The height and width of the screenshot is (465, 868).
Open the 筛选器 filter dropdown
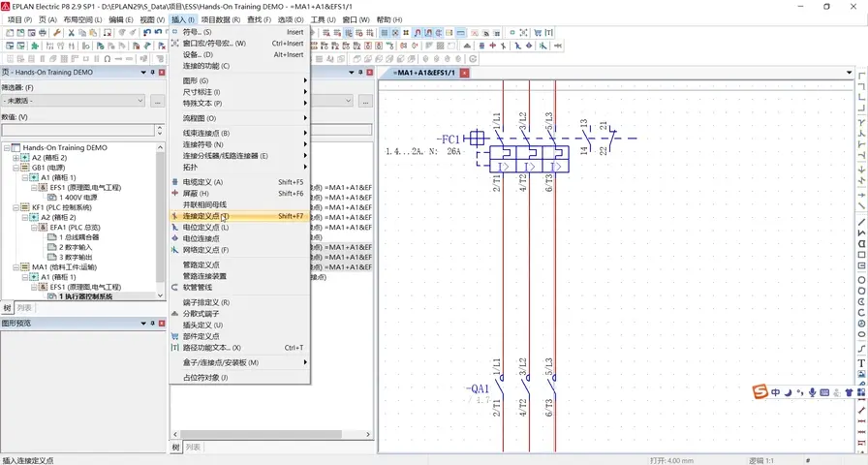pos(73,101)
